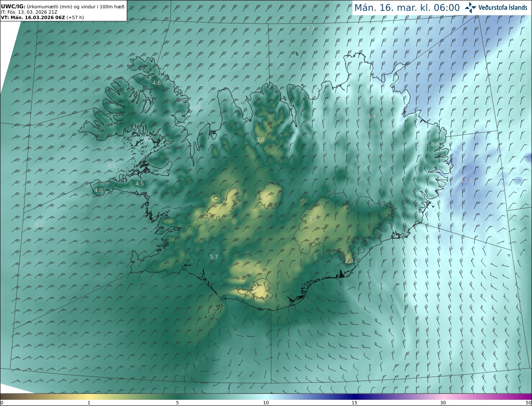Click the Veðurstofa Íslands logo emblem
The width and height of the screenshot is (532, 406).
470,7
